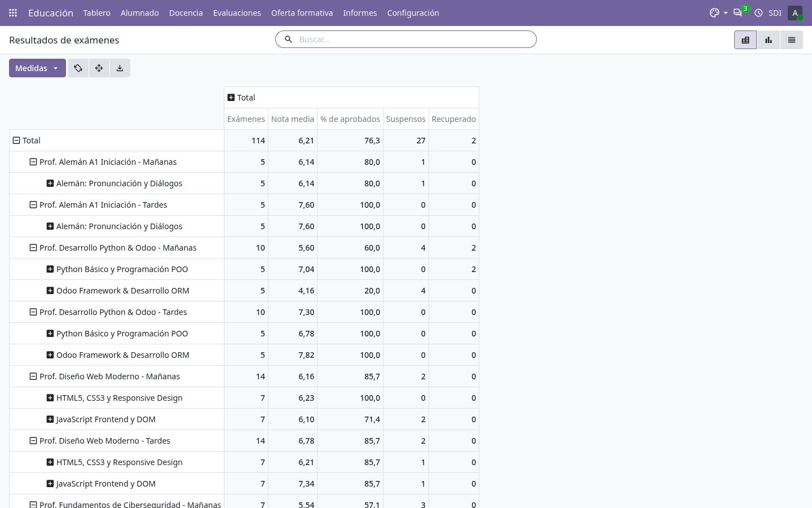Open the activities clock icon
This screenshot has width=812, height=508.
[758, 12]
